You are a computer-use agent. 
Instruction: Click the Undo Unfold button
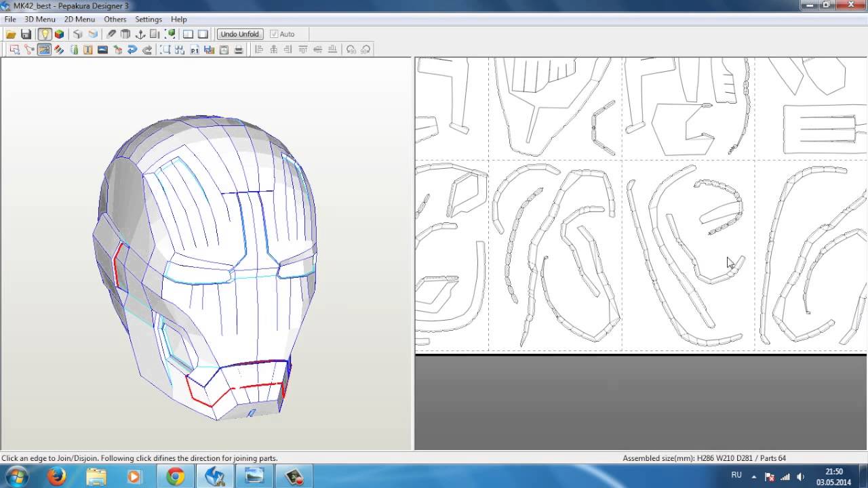[x=240, y=34]
